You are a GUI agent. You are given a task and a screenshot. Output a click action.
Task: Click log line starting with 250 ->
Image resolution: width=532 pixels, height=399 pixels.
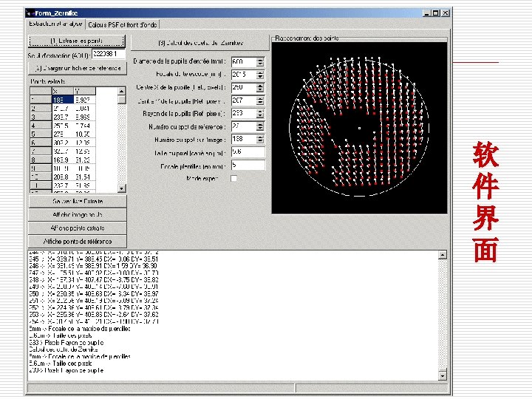pyautogui.click(x=94, y=294)
